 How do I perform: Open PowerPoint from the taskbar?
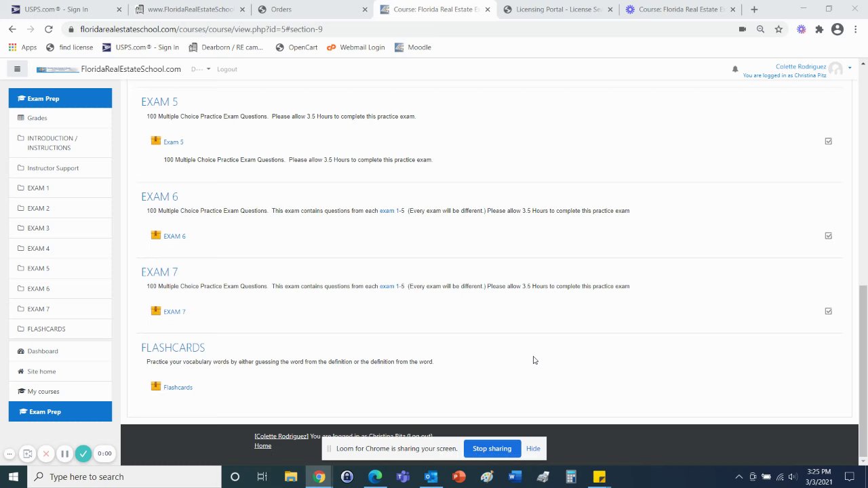point(458,476)
